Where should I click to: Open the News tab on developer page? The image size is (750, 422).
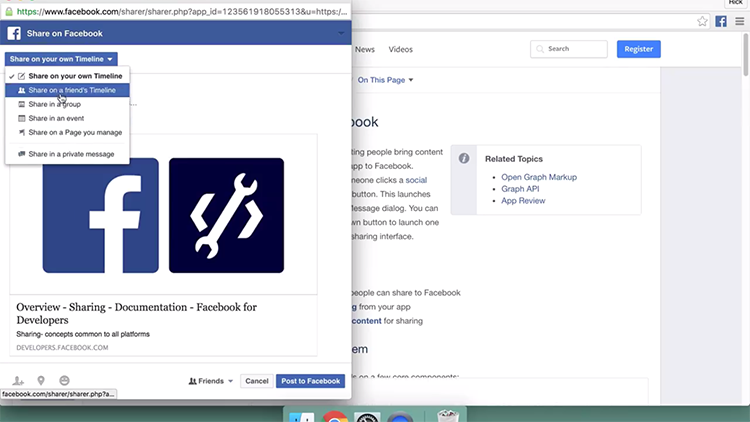(x=364, y=49)
